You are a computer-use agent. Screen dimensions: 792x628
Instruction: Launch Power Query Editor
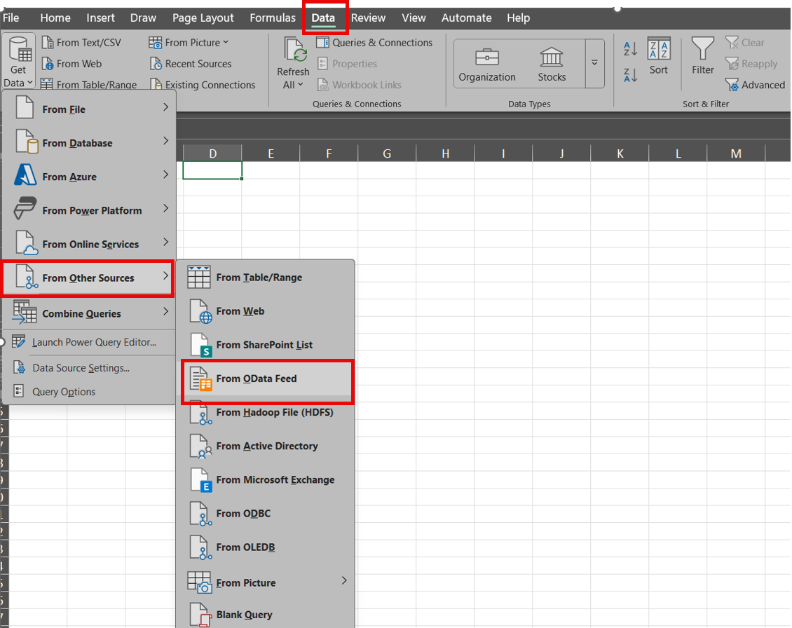[x=93, y=342]
